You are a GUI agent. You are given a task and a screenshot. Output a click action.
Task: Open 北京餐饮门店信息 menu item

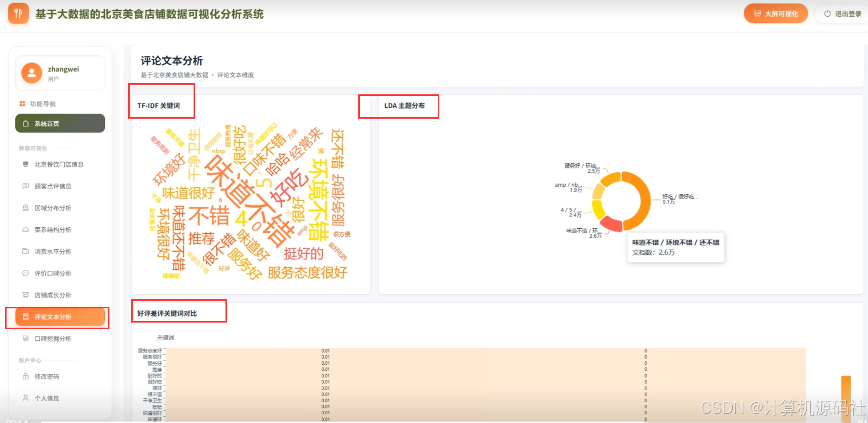[x=60, y=164]
